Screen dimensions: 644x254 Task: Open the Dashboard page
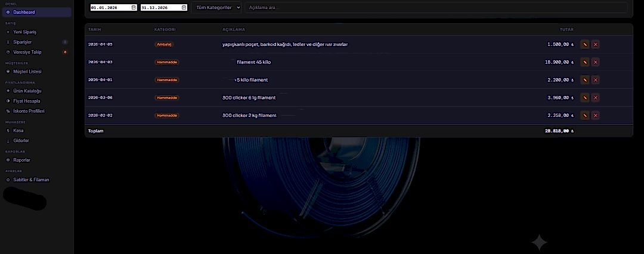[x=37, y=13]
